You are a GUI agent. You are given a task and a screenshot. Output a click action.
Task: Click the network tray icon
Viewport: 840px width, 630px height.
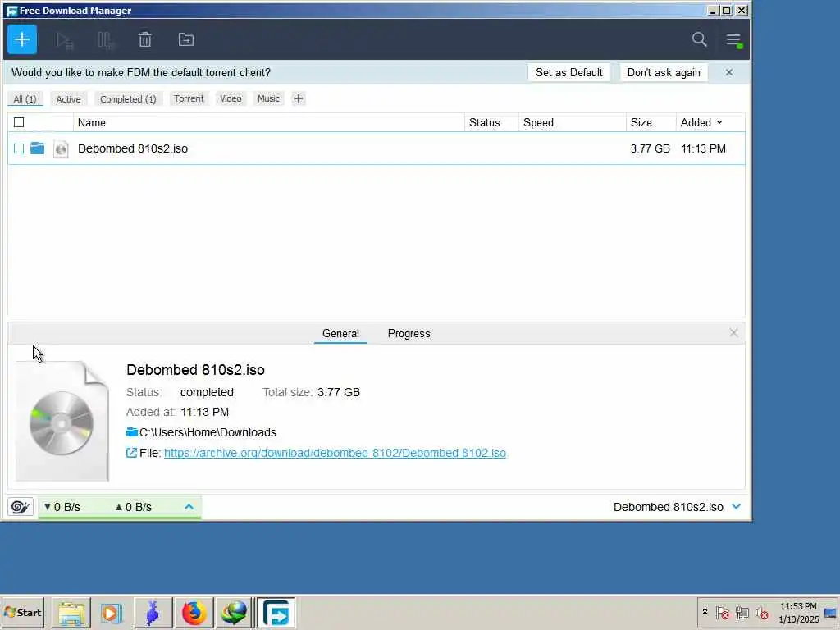(x=742, y=612)
